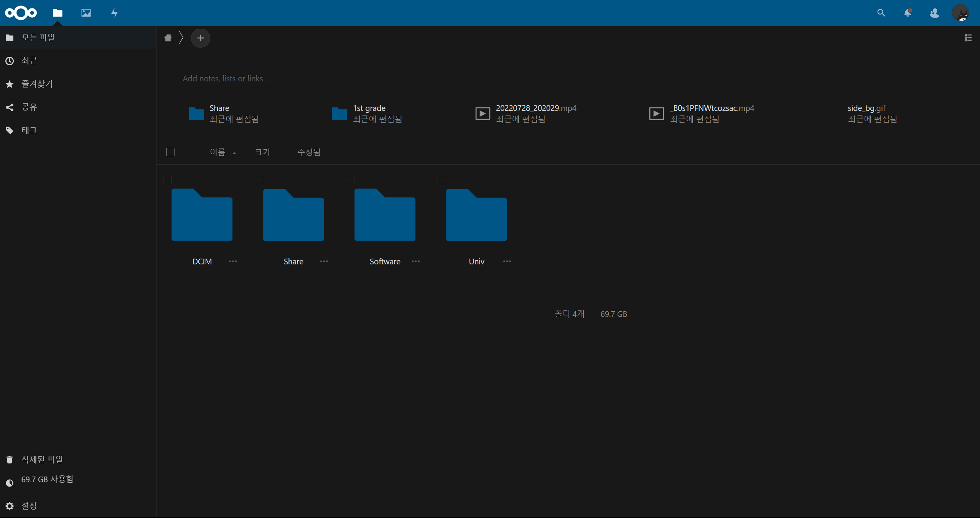Click the 69.7 GB storage usage indicator

[x=47, y=480]
